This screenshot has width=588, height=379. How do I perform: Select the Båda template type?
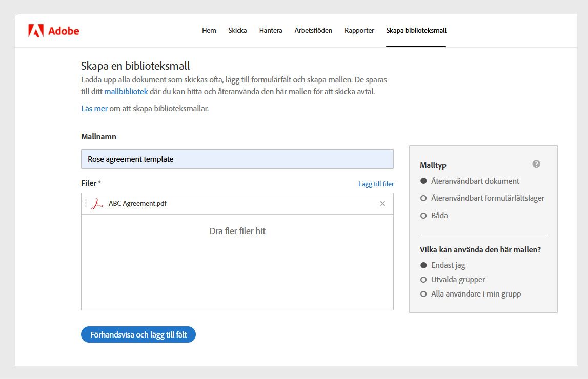[x=423, y=215]
